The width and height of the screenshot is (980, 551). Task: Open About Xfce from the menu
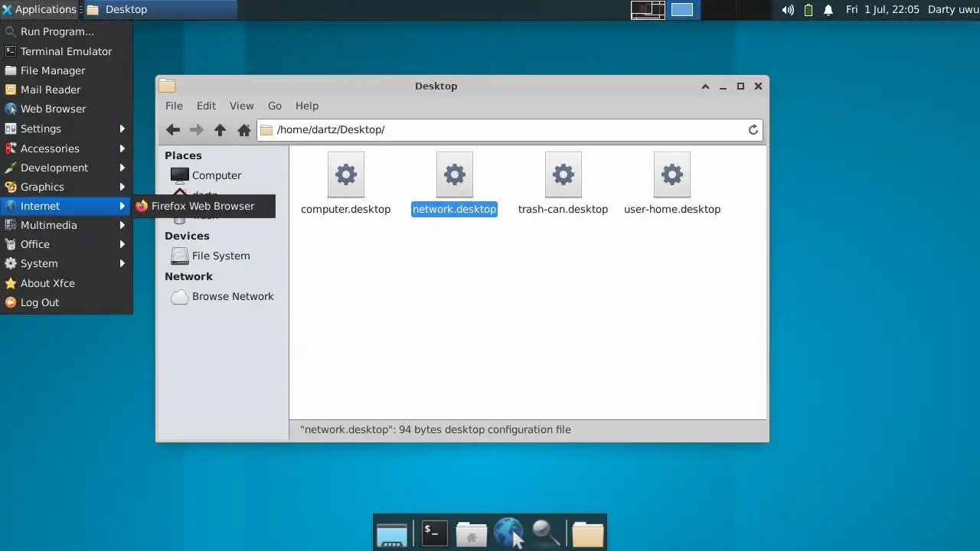66,283
